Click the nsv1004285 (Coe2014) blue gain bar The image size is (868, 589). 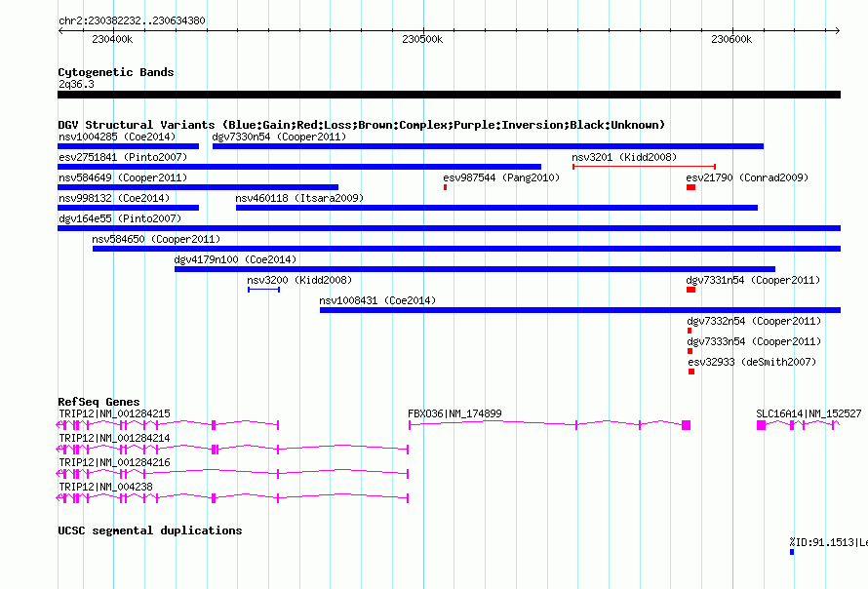128,146
